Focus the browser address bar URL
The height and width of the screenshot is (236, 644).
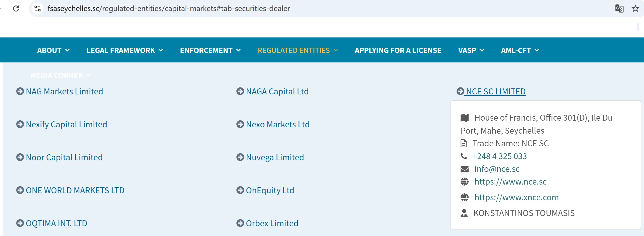169,8
